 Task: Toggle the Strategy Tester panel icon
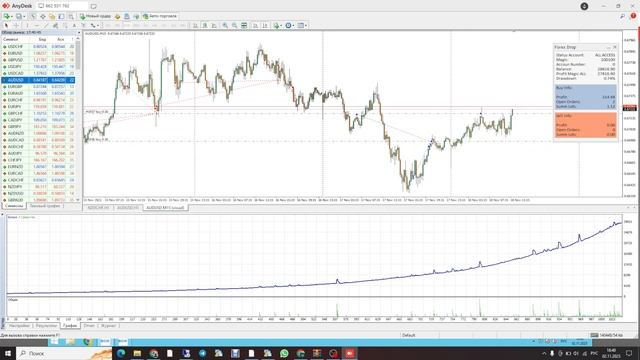71,16
